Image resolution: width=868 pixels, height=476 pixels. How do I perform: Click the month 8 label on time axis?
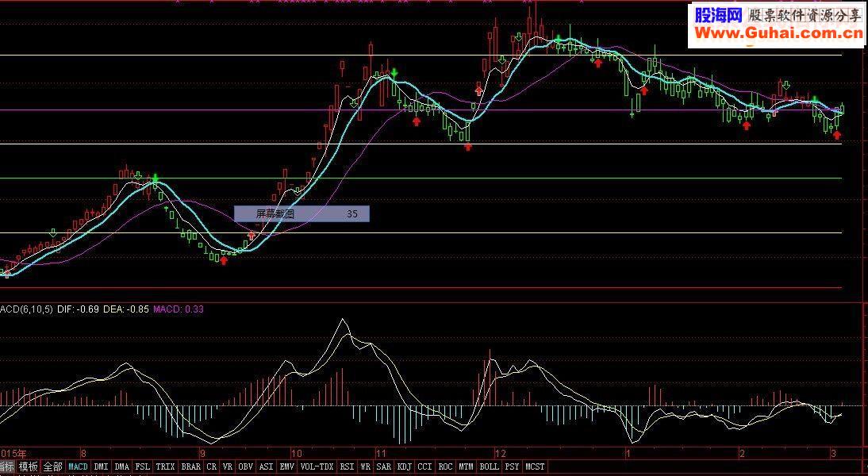[x=83, y=453]
